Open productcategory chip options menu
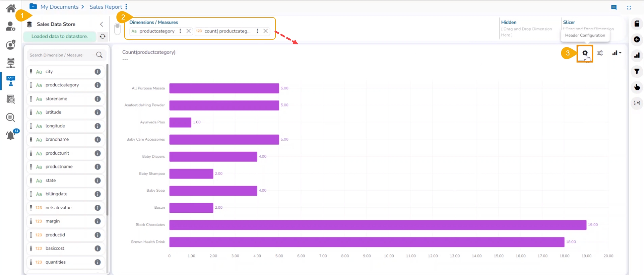644x275 pixels. (x=180, y=31)
